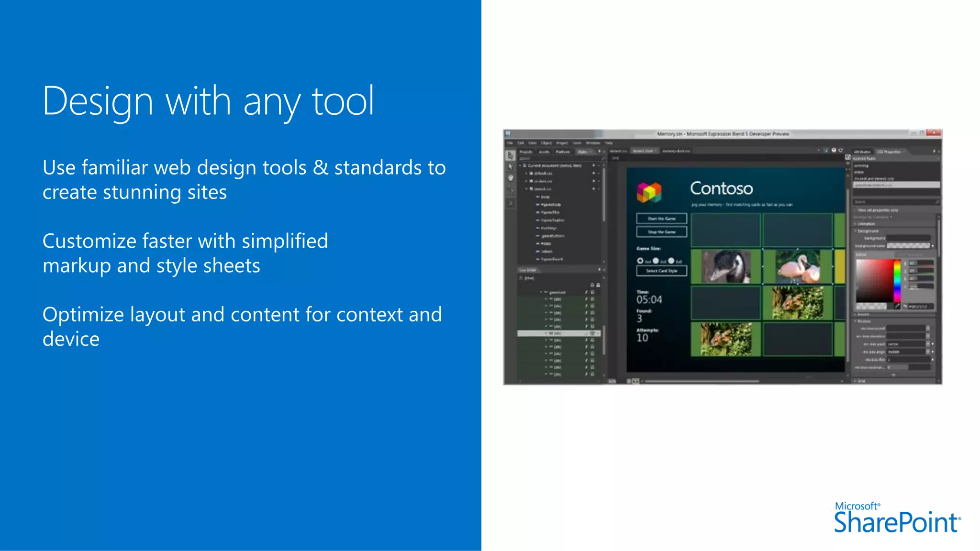Click the Contoso colorful cube logo
This screenshot has width=980, height=551.
pos(649,192)
